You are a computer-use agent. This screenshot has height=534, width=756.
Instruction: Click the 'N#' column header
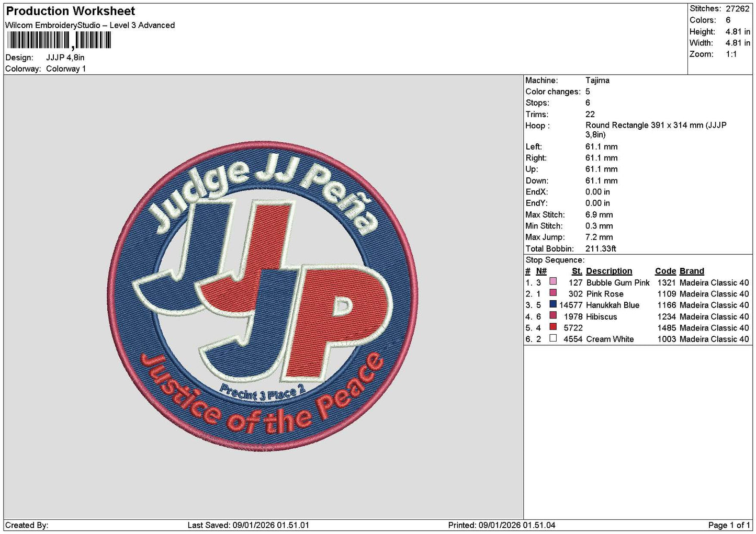(x=541, y=271)
